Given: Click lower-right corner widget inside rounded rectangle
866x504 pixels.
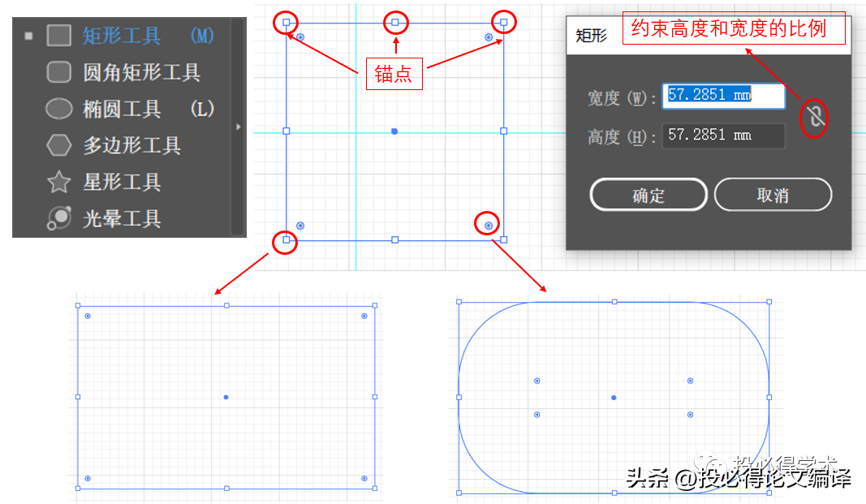Looking at the screenshot, I should coord(691,415).
